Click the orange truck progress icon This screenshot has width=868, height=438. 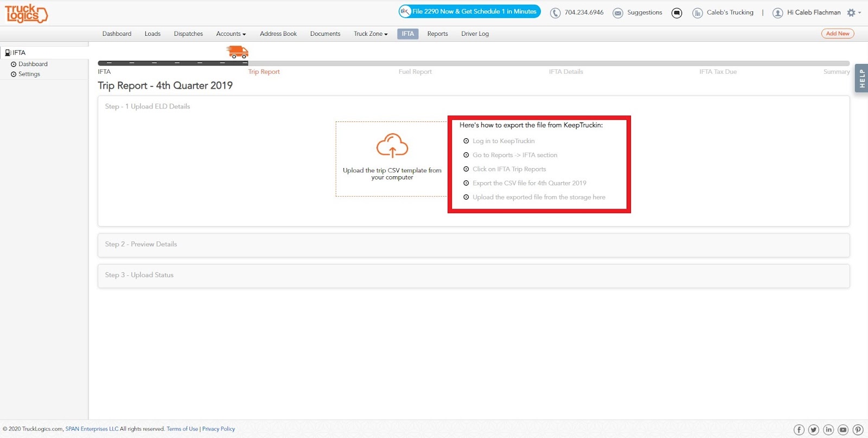[238, 52]
